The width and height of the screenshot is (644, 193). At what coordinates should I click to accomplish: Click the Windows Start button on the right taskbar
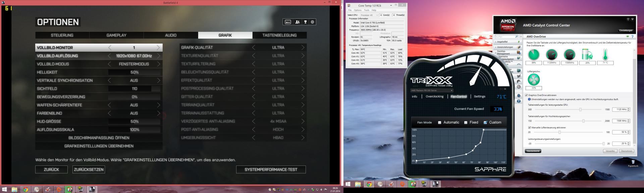point(348,184)
